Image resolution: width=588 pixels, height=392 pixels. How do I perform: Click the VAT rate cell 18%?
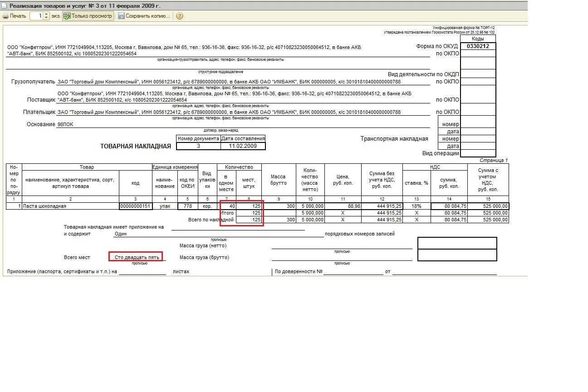(416, 206)
